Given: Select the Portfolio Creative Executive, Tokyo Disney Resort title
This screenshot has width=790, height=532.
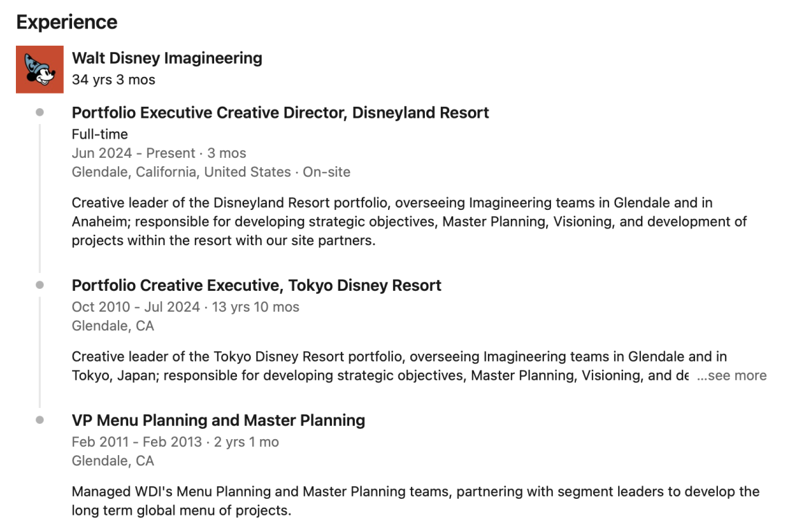Looking at the screenshot, I should pyautogui.click(x=256, y=285).
